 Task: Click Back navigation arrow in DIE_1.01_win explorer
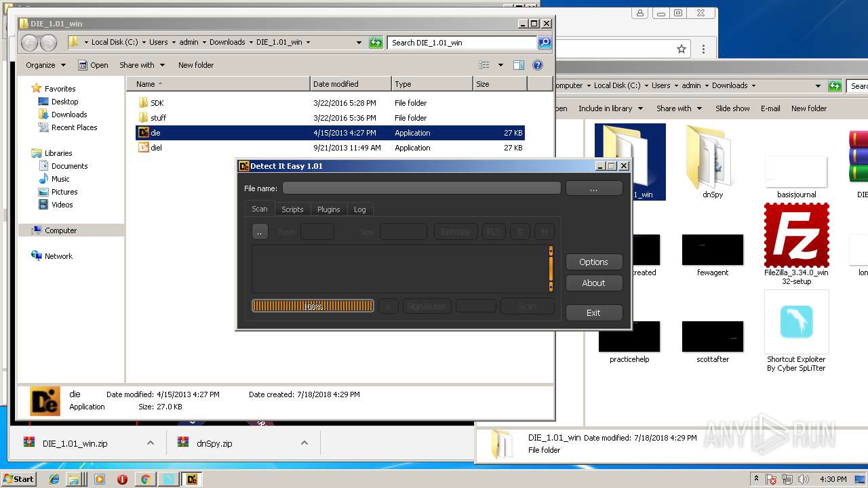30,43
